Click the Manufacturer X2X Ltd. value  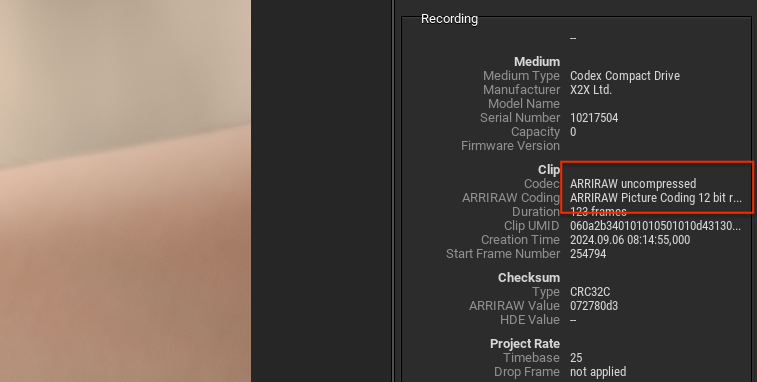coord(591,89)
